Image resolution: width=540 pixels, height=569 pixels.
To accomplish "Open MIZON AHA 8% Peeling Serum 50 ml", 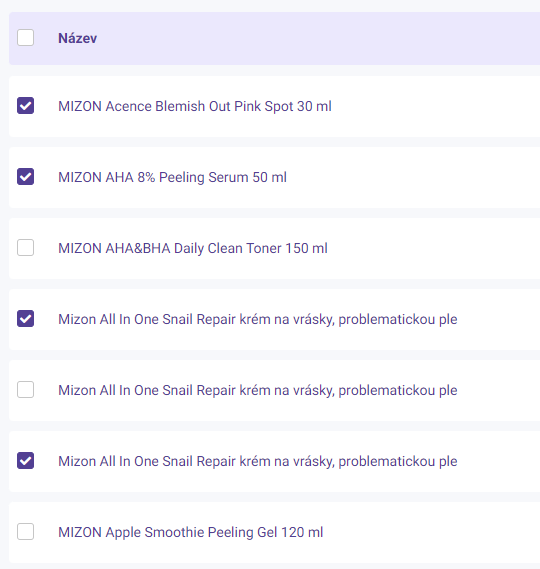I will [x=172, y=177].
